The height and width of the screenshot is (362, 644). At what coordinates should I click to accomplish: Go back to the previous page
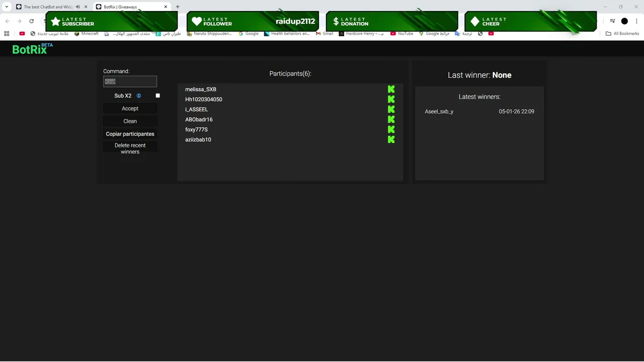point(7,21)
